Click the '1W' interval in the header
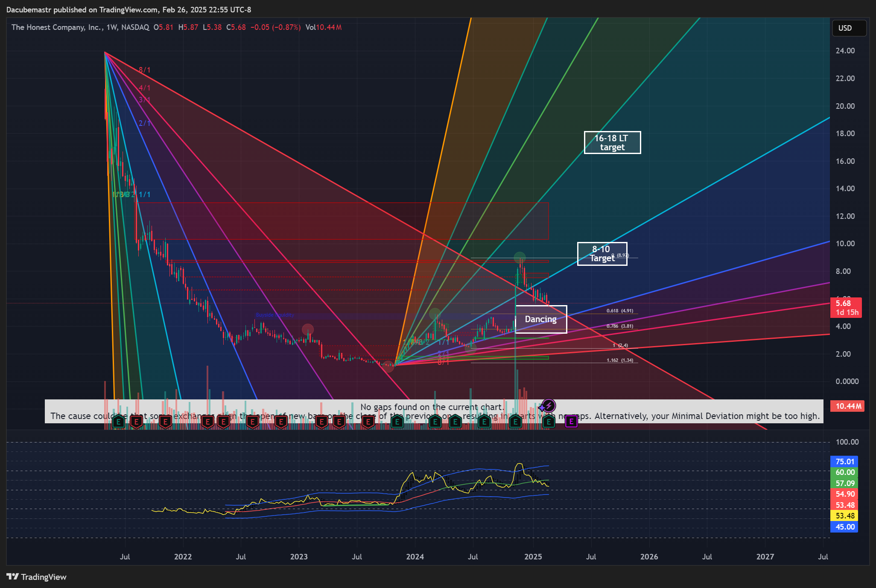 click(112, 27)
